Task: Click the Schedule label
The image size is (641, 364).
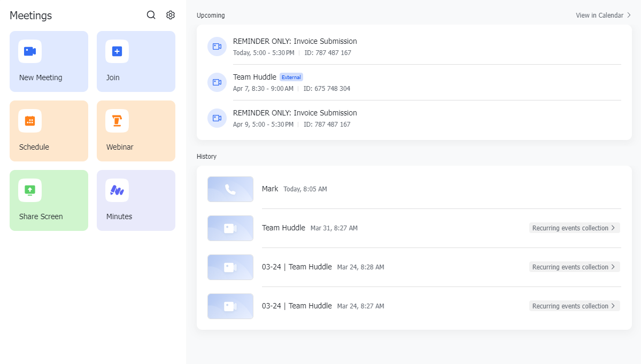Action: tap(34, 147)
